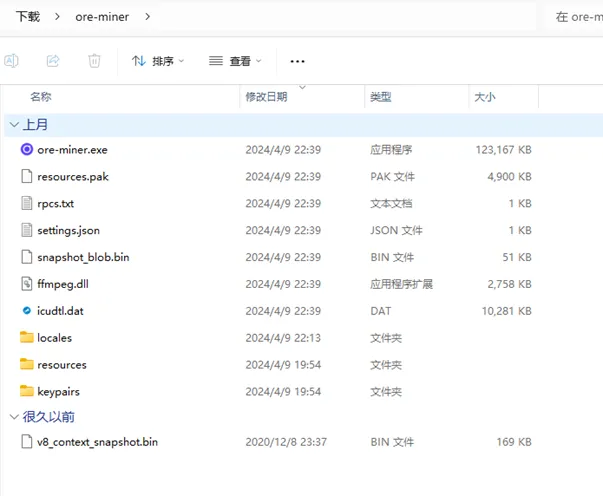Collapse the 上月 group
Screen dimensions: 603x496
pos(13,125)
